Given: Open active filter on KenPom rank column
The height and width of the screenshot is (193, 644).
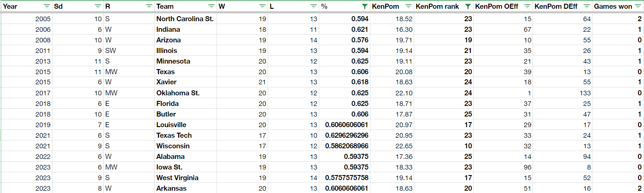Looking at the screenshot, I should click(468, 6).
